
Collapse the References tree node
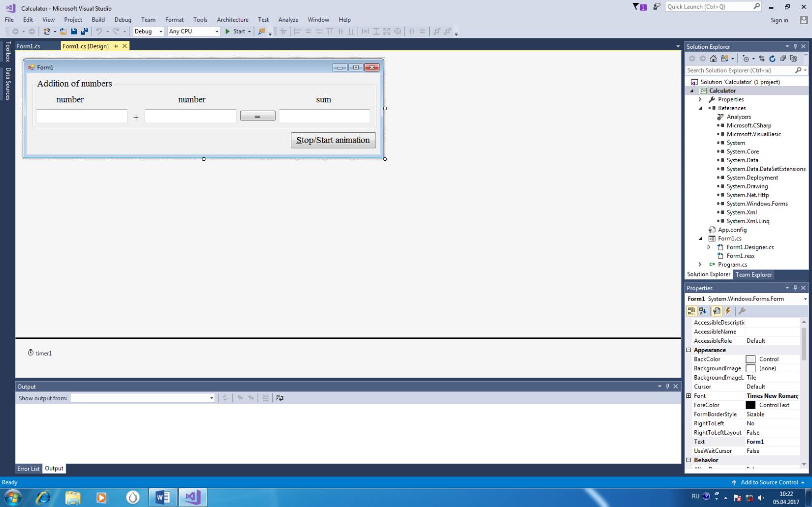(701, 108)
